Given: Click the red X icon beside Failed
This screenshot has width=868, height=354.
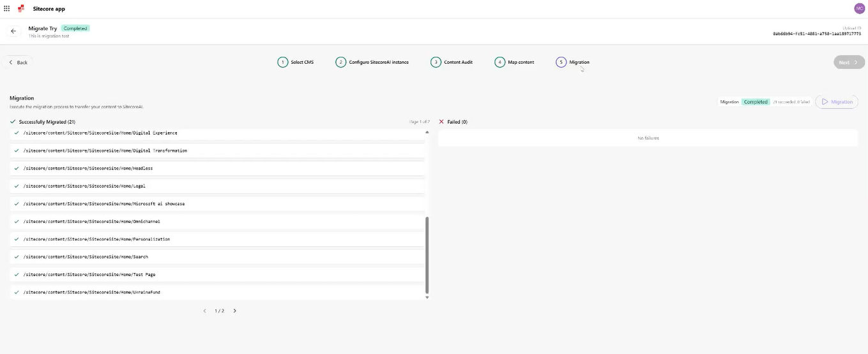Looking at the screenshot, I should (x=441, y=122).
